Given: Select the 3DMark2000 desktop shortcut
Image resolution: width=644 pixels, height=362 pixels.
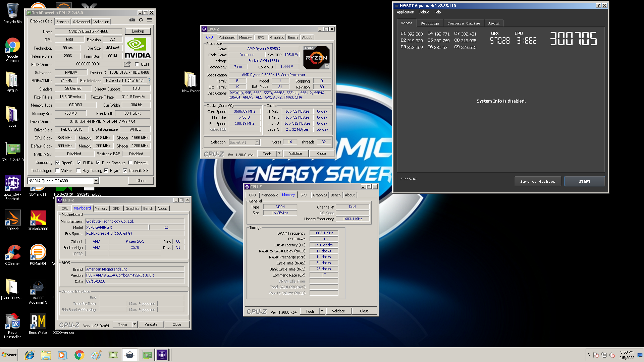Looking at the screenshot, I should [x=38, y=220].
